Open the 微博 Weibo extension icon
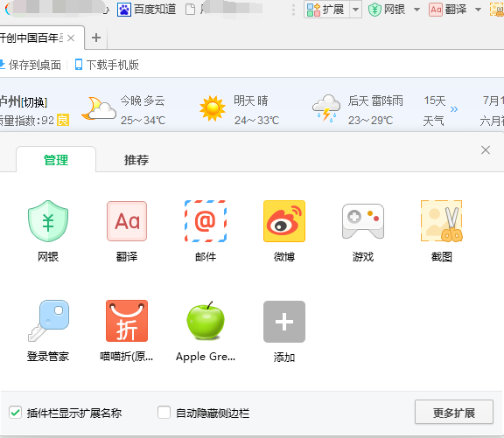504x438 pixels. coord(284,221)
